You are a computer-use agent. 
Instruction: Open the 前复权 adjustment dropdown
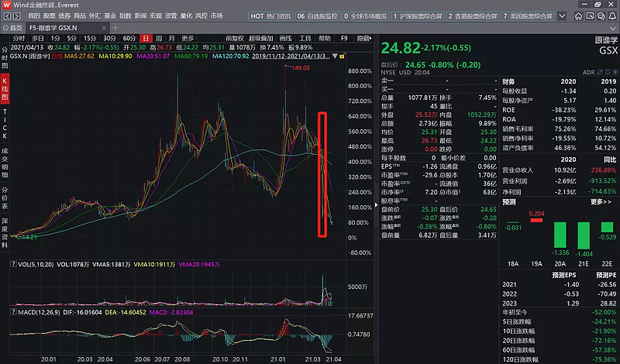pos(235,39)
